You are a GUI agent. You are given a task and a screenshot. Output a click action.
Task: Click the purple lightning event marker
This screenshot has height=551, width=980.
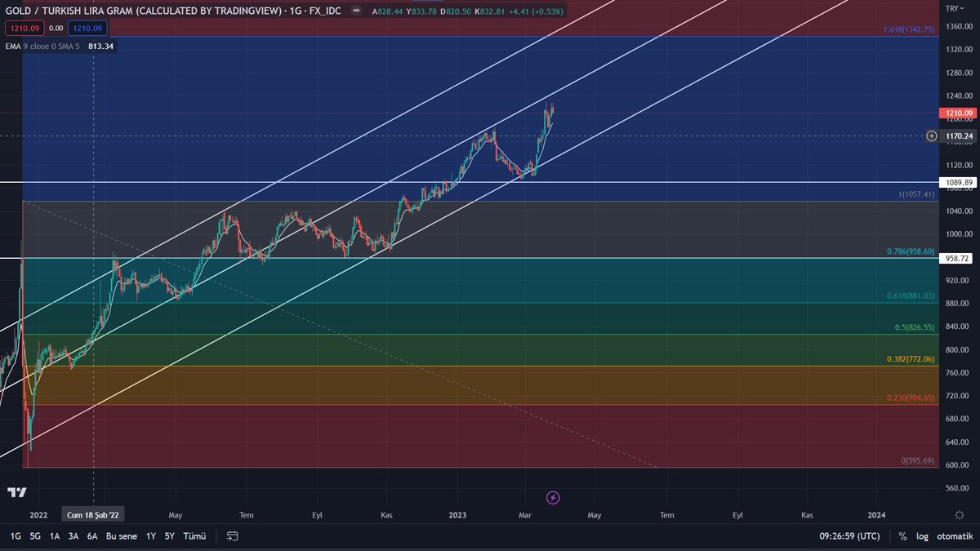[x=553, y=497]
